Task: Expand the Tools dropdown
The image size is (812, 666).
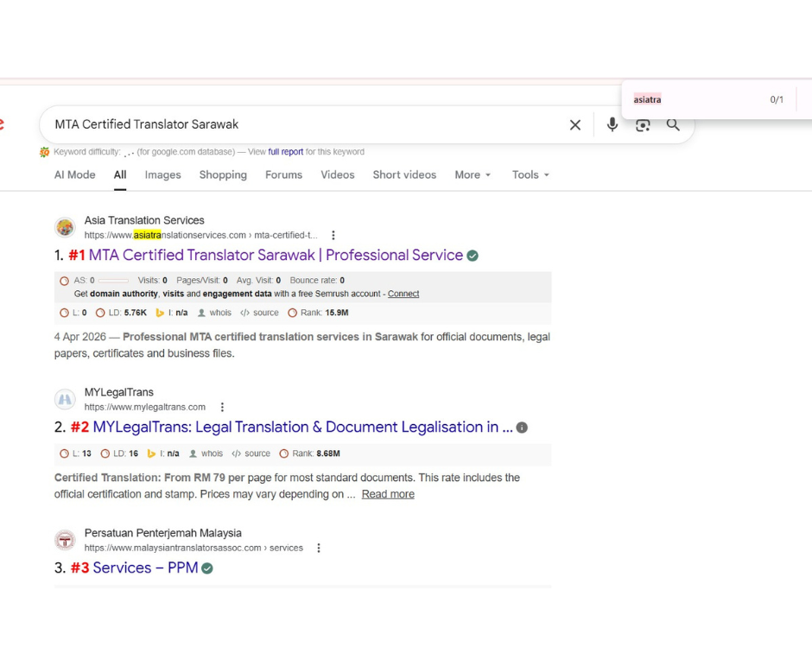Action: [530, 175]
